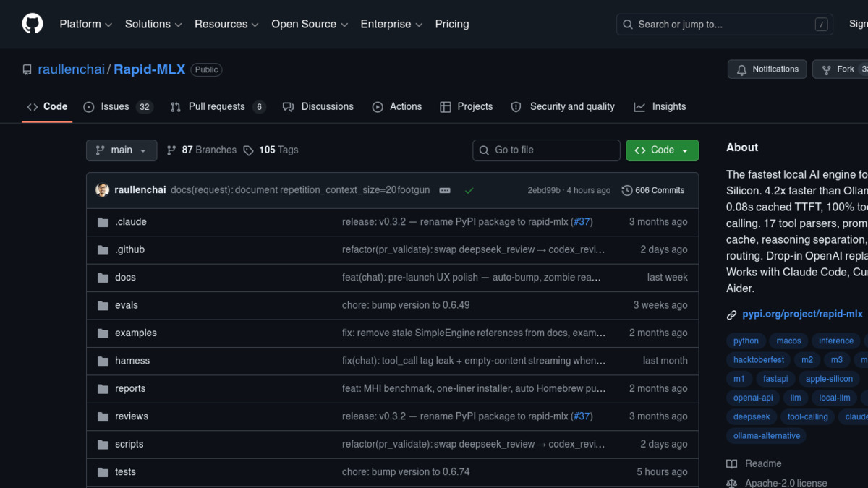Image resolution: width=868 pixels, height=488 pixels.
Task: Open the Pricing page
Action: click(452, 24)
